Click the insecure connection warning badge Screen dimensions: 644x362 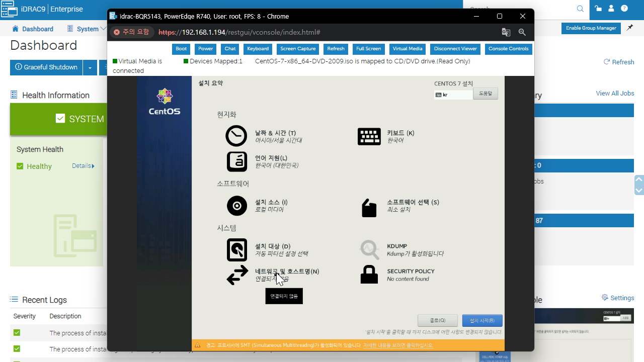tap(132, 32)
